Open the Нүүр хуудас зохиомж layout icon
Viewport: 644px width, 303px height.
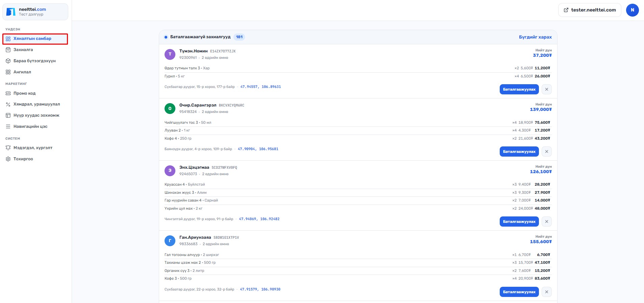coord(8,115)
